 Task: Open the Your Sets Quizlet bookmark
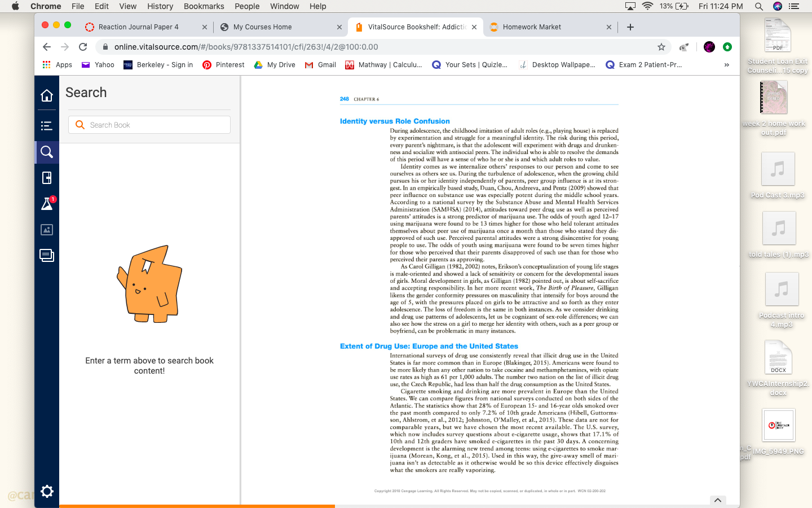tap(470, 65)
